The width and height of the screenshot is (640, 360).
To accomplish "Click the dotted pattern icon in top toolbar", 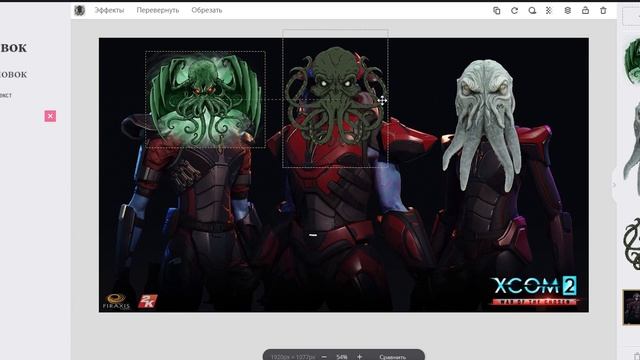I will [549, 11].
